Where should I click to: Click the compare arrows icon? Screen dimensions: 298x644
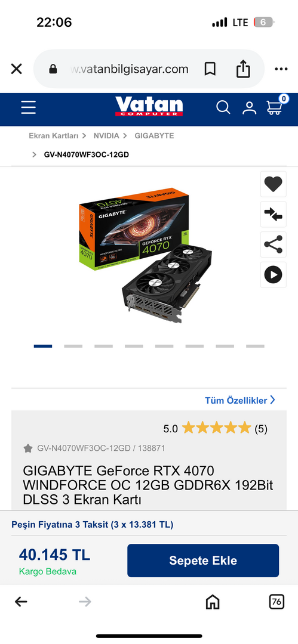coord(274,215)
